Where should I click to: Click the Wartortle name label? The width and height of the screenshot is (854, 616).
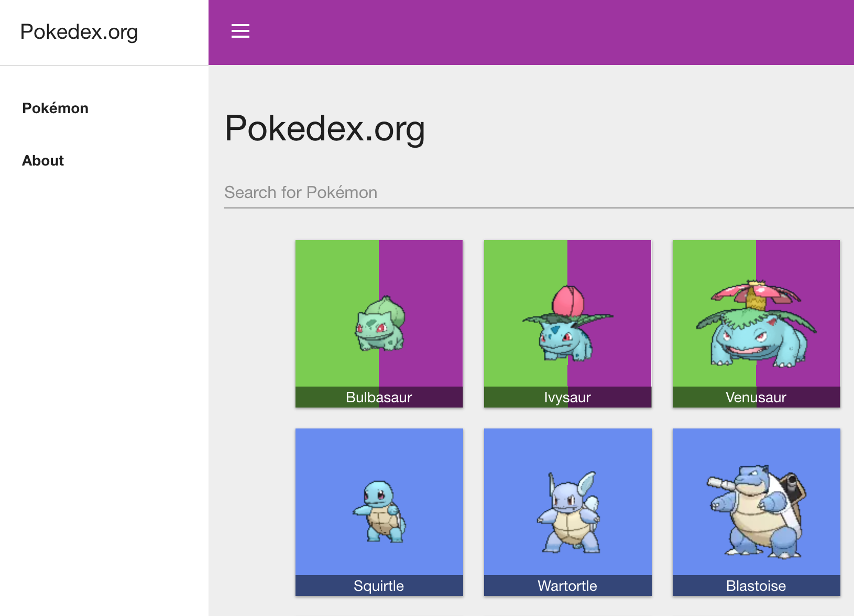[567, 586]
